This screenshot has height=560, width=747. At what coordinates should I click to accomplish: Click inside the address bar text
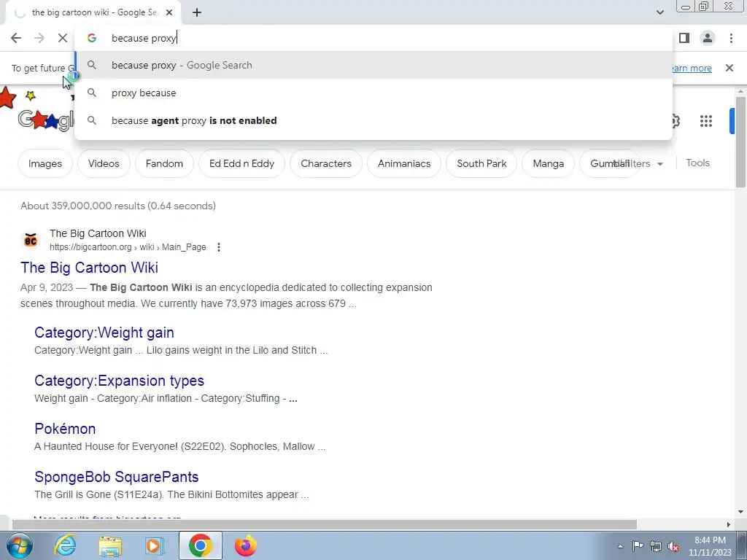pos(144,38)
